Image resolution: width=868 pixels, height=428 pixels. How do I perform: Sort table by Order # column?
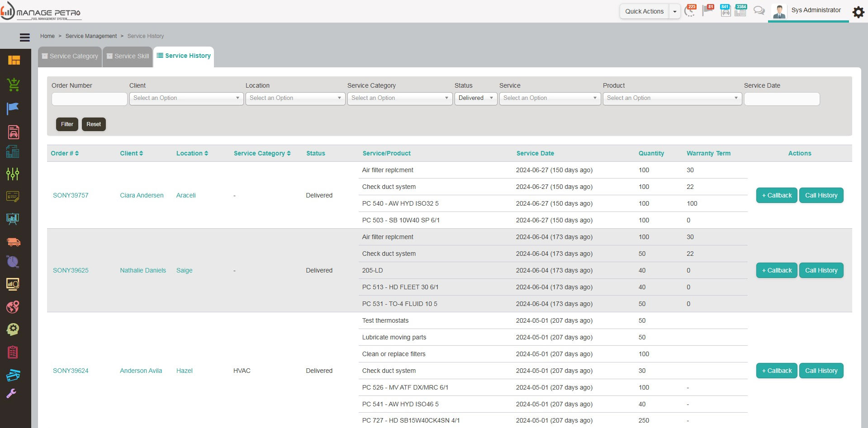tap(65, 153)
